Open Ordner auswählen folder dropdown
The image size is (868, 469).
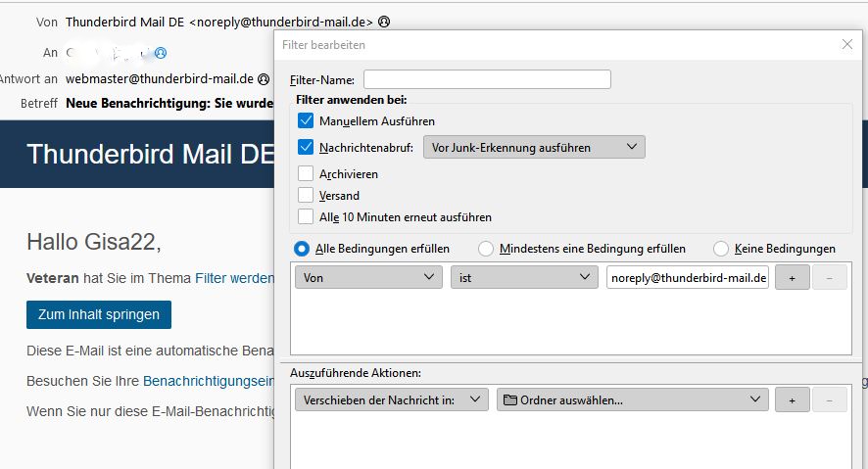633,399
